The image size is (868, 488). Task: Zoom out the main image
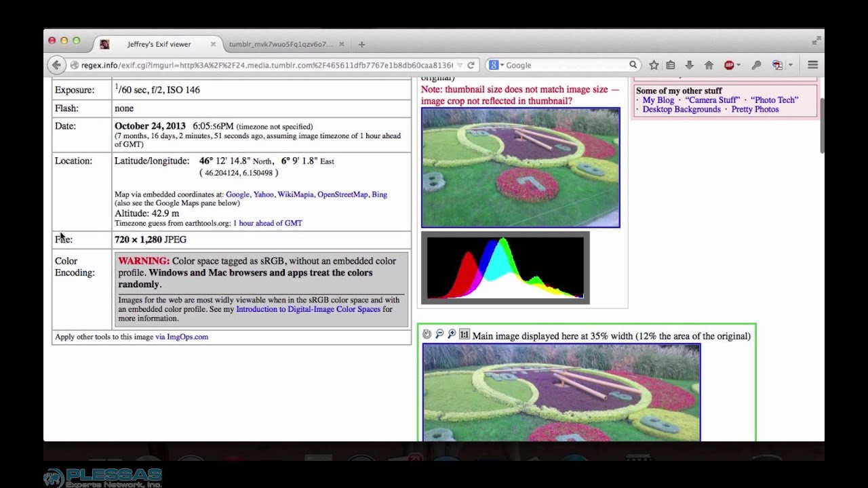pyautogui.click(x=439, y=334)
